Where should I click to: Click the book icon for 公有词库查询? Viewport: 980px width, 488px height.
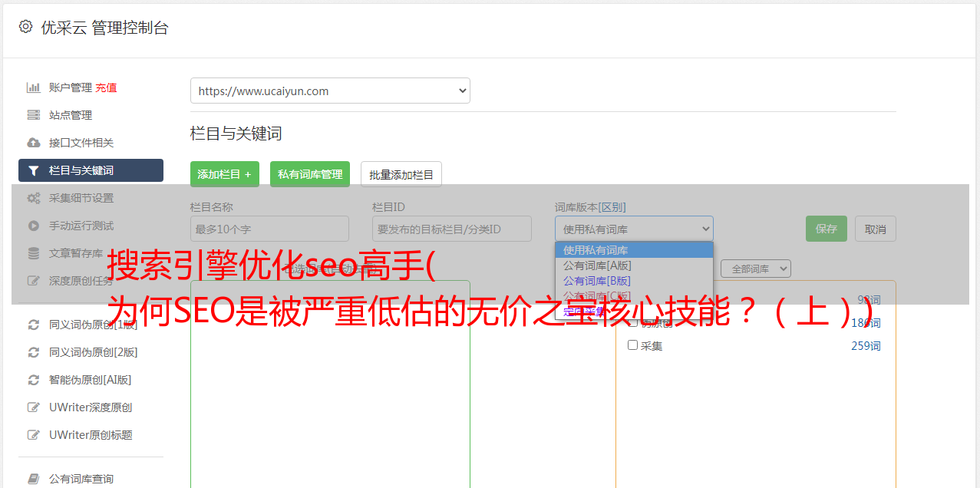(x=34, y=479)
